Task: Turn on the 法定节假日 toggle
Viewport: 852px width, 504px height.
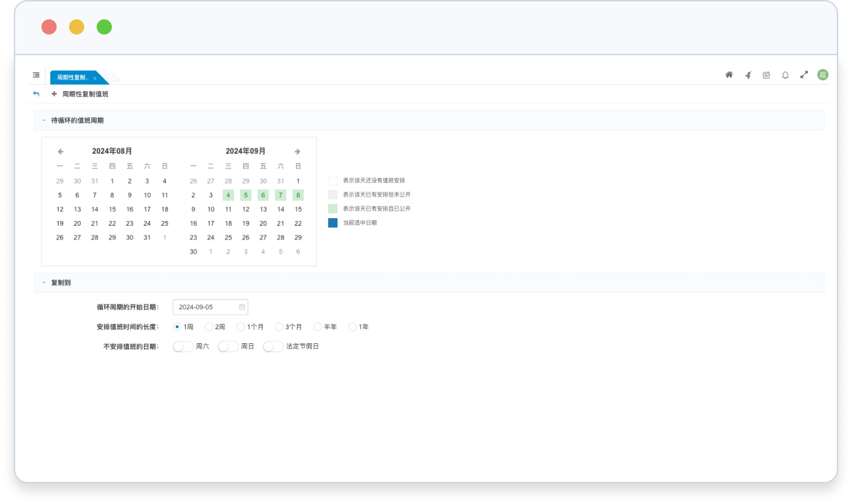Action: [x=273, y=347]
